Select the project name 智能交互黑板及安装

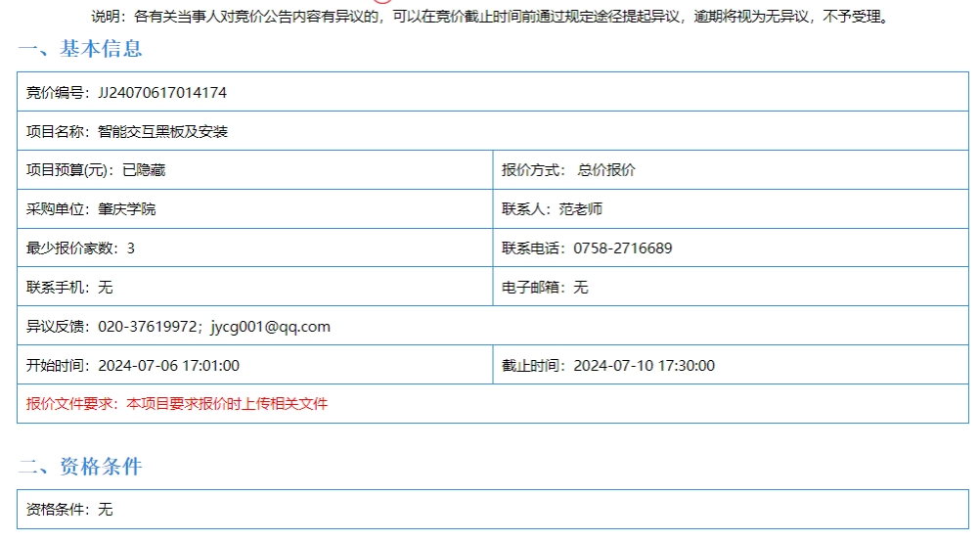click(x=162, y=131)
